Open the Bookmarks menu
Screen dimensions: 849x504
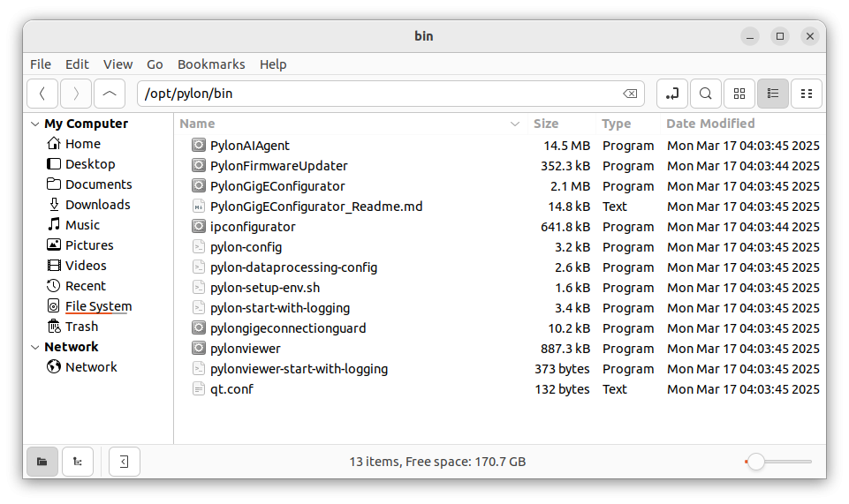click(211, 64)
